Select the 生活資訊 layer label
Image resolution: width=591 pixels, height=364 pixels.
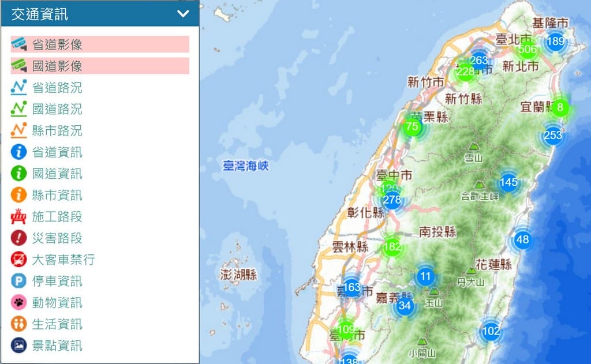(x=57, y=324)
